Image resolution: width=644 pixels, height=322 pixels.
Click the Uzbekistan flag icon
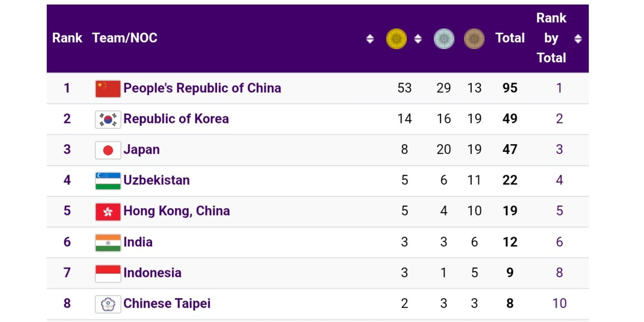click(x=108, y=181)
